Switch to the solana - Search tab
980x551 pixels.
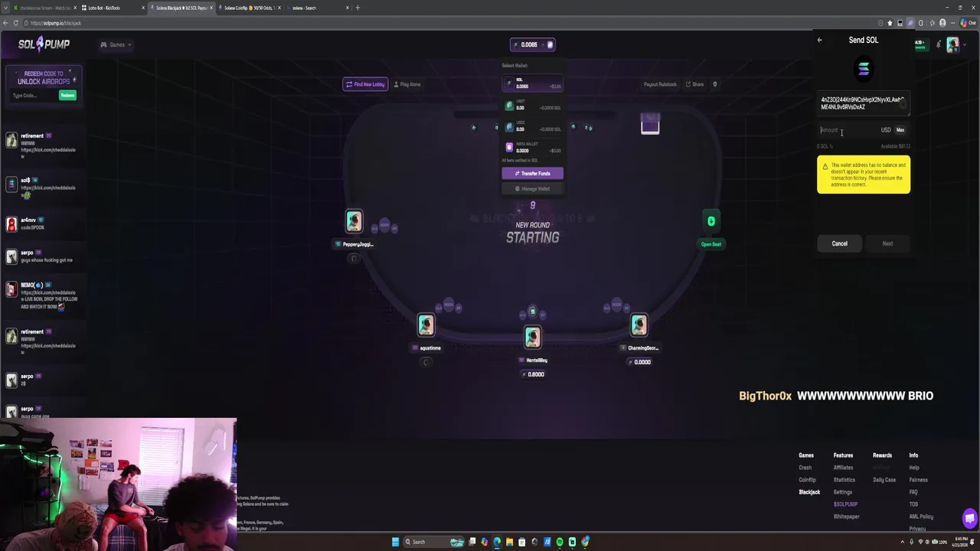[318, 8]
